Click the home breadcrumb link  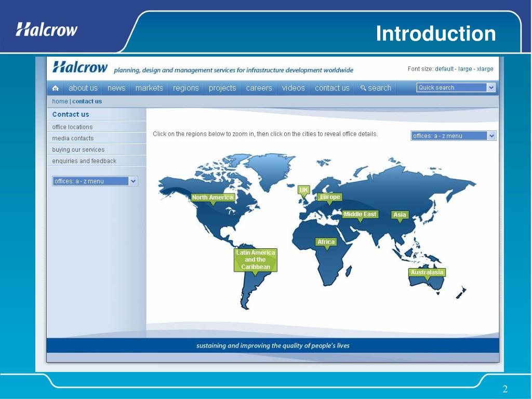[x=60, y=101]
